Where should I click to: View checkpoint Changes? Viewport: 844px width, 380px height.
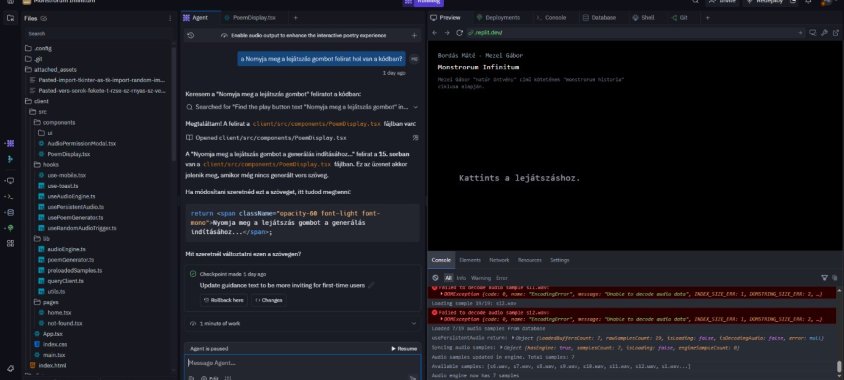269,300
